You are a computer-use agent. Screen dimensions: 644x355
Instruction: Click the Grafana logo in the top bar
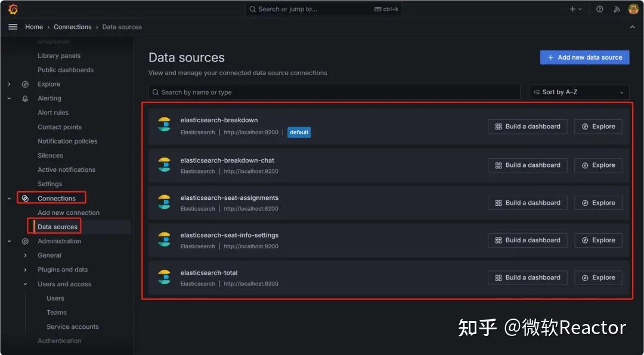coord(13,8)
